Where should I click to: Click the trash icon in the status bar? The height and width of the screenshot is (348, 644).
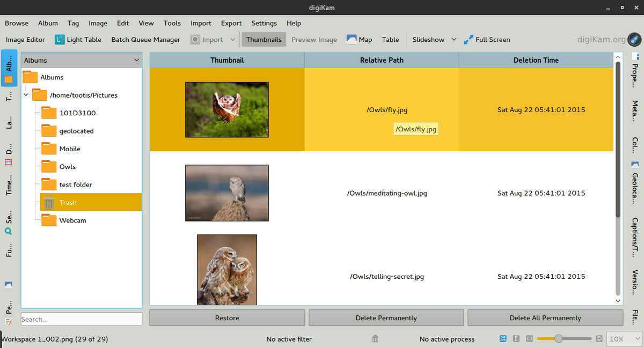(375, 339)
